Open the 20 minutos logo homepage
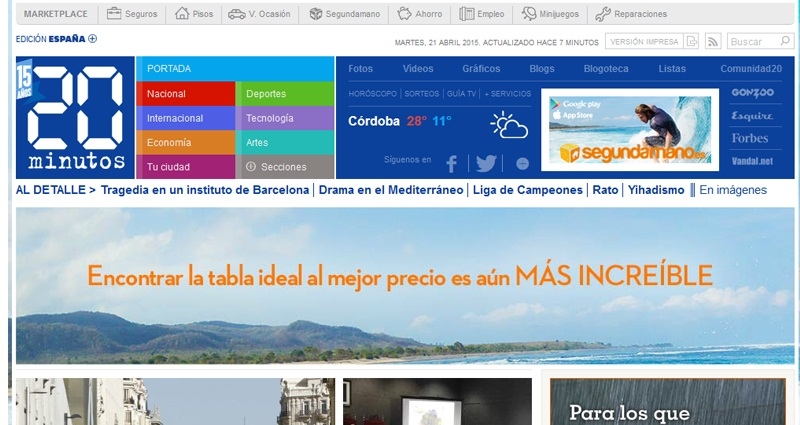Viewport: 800px width, 425px height. tap(75, 117)
